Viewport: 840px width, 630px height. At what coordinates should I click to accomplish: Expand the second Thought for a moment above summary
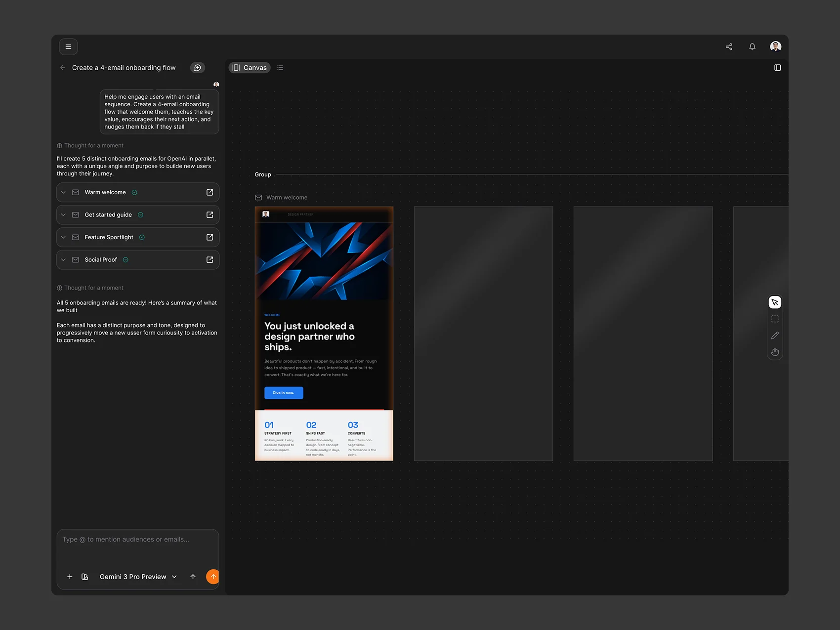coord(90,288)
